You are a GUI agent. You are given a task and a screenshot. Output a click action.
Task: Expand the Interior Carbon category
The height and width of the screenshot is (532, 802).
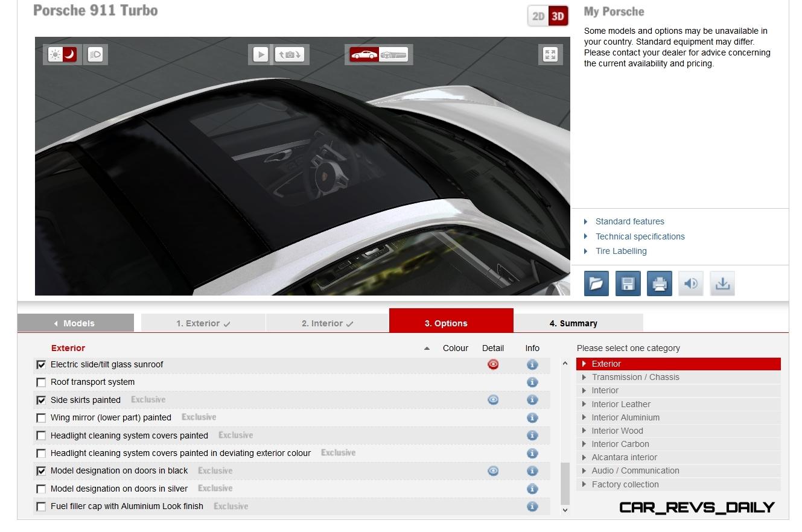(x=678, y=444)
